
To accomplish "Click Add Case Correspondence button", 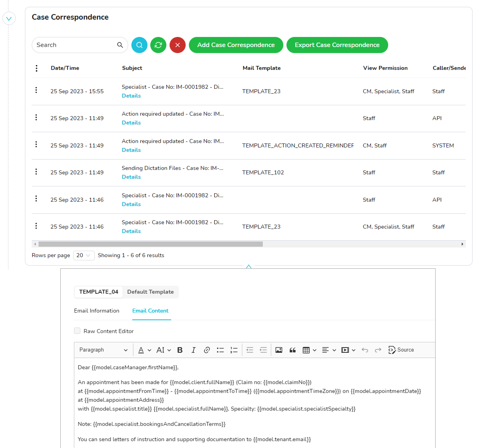I will [x=236, y=45].
